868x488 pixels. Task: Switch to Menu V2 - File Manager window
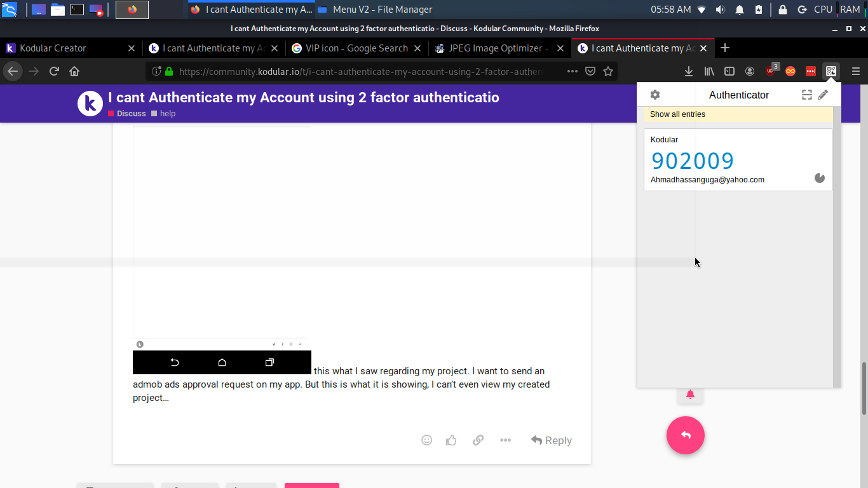[375, 10]
